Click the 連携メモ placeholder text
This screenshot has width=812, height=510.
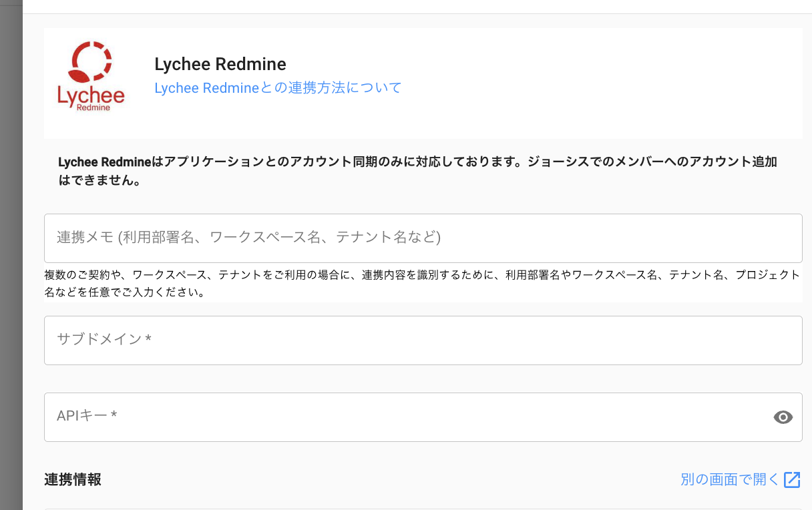tap(248, 238)
